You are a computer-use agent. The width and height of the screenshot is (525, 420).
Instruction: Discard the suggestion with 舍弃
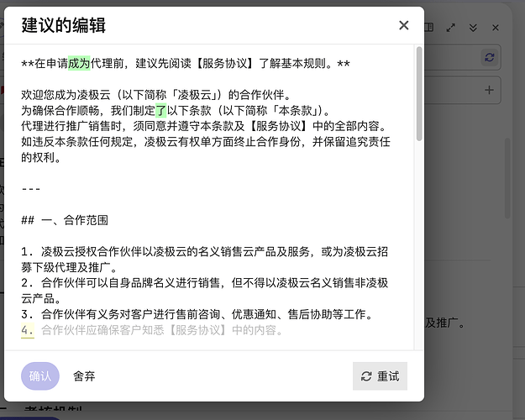point(84,376)
